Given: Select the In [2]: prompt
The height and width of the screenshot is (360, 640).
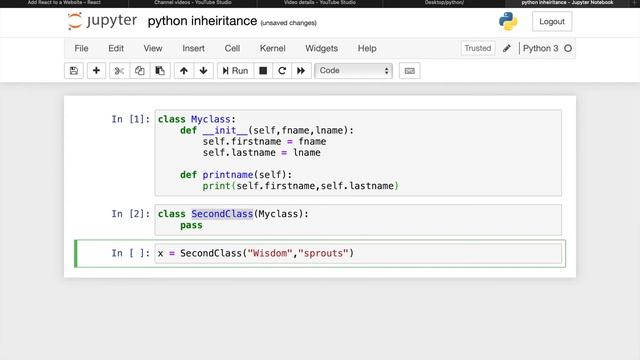Looking at the screenshot, I should 131,214.
